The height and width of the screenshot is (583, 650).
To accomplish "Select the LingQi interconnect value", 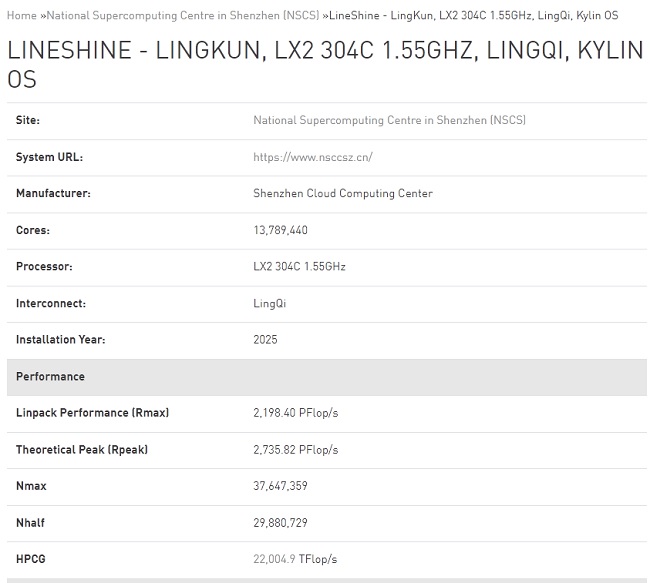I will tap(269, 304).
